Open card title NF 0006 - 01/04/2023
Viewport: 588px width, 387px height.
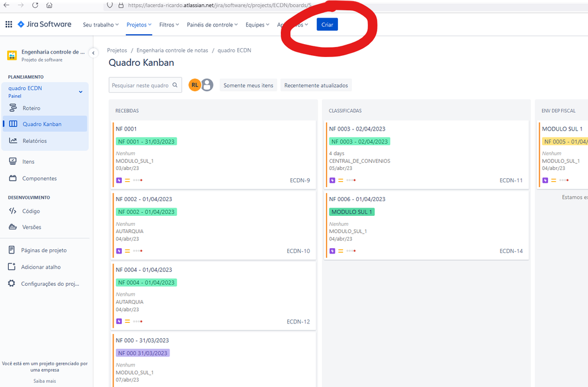tap(357, 199)
